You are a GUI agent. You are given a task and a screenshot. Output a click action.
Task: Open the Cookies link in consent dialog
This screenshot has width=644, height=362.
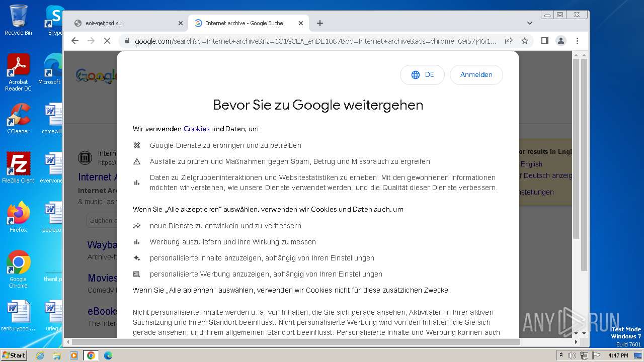tap(196, 129)
